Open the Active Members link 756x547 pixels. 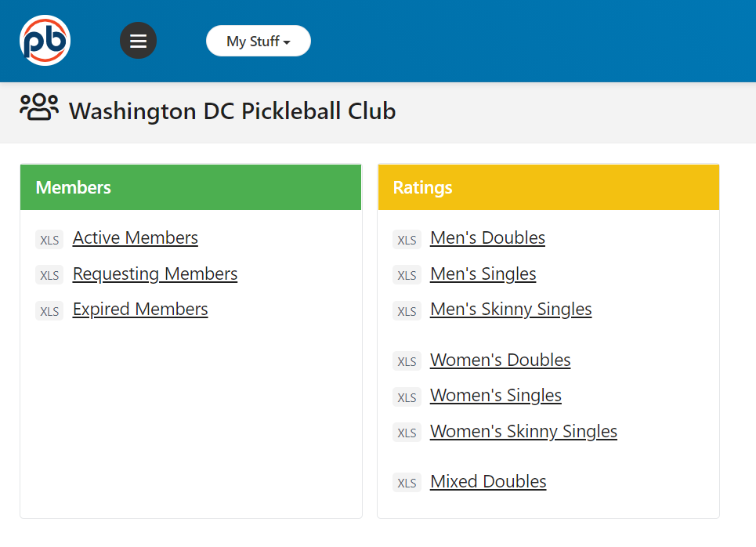pos(136,238)
